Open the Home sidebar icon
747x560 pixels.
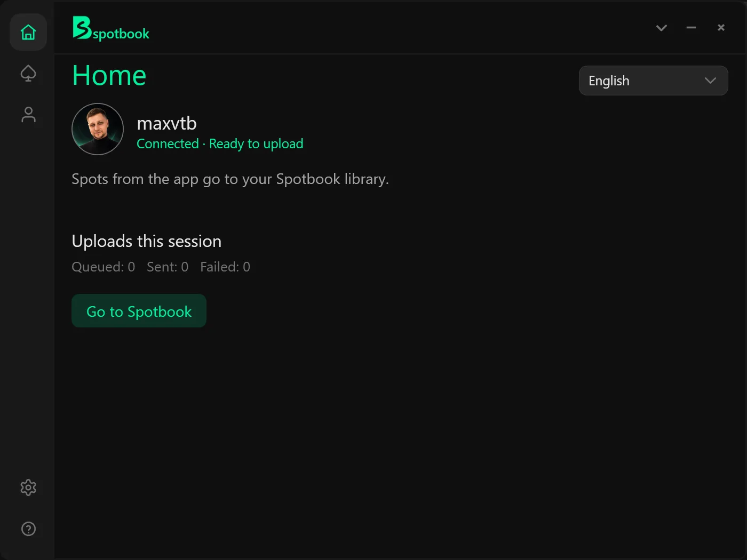[x=28, y=32]
